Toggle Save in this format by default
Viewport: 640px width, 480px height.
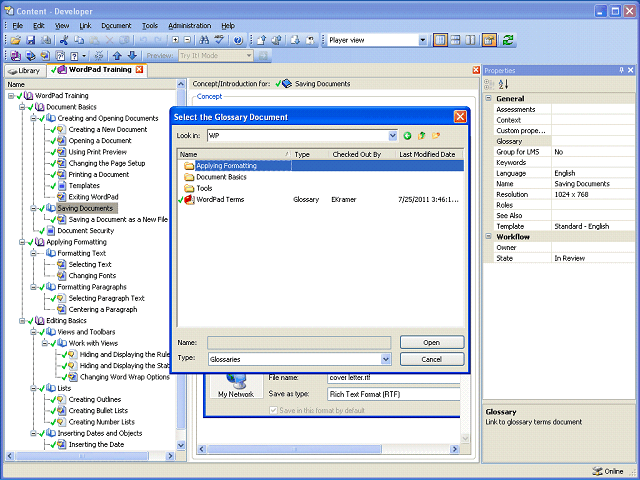(273, 410)
